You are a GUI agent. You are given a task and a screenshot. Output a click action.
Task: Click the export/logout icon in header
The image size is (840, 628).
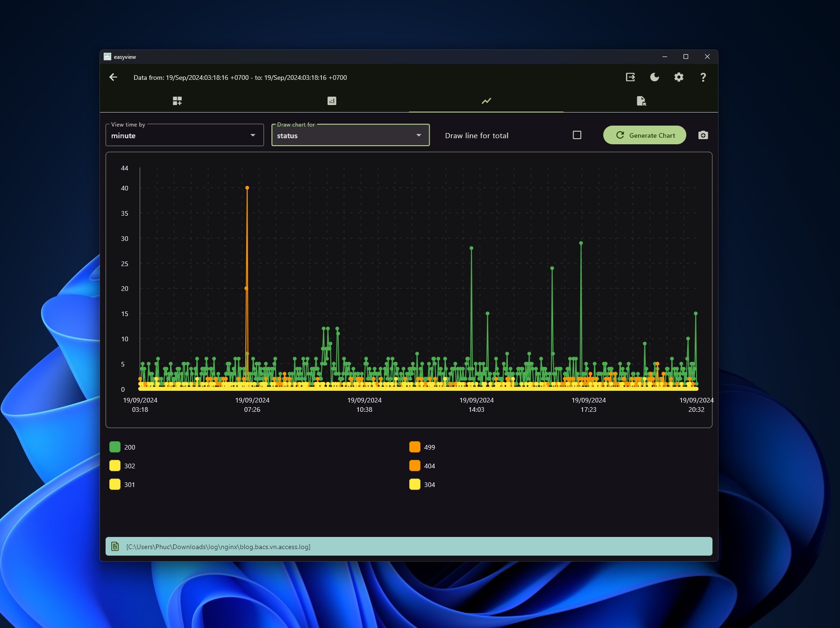[x=630, y=77]
